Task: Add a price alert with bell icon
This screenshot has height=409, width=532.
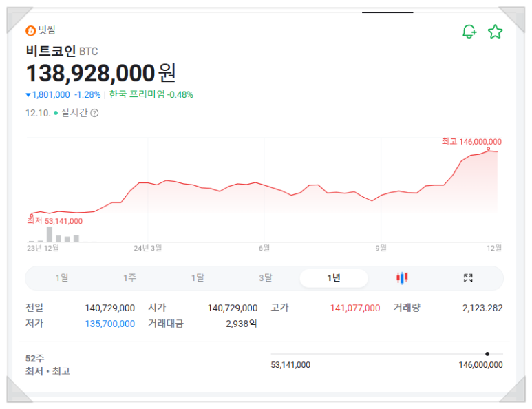Action: tap(469, 32)
